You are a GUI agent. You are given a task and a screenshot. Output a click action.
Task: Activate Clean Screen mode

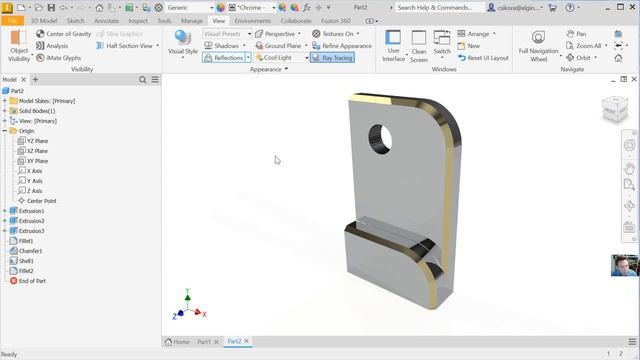419,46
